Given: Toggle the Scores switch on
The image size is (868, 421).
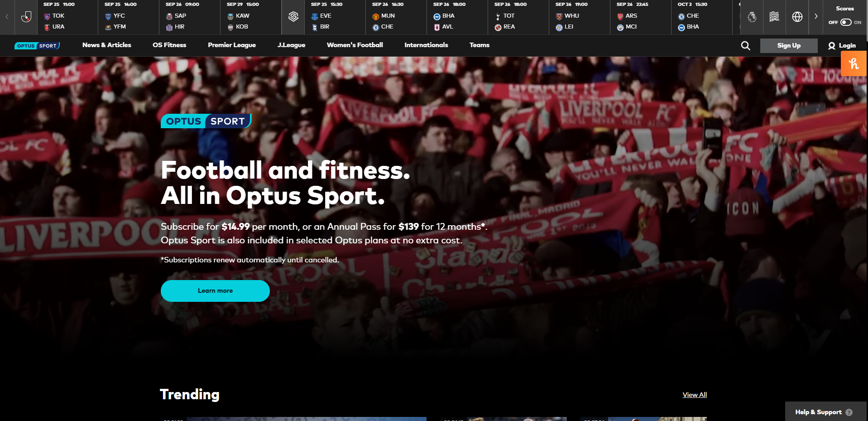Looking at the screenshot, I should 846,22.
